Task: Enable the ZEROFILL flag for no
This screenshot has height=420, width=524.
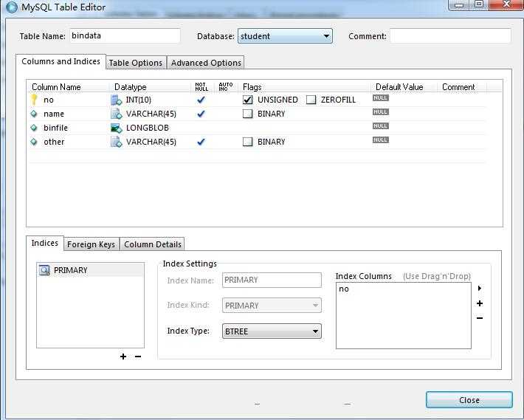Action: 311,100
